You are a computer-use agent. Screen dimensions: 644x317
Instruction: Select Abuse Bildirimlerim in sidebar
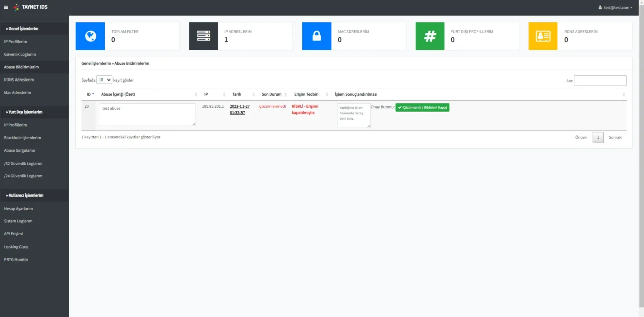22,67
